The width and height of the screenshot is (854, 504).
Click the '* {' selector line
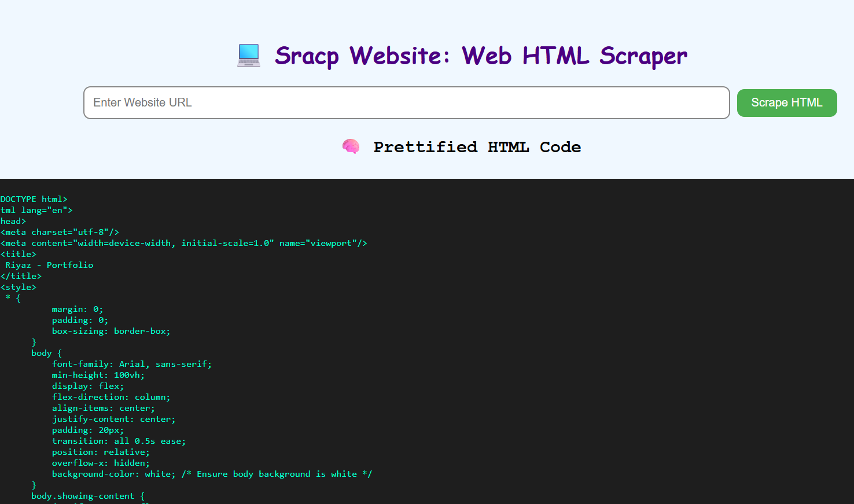click(13, 298)
